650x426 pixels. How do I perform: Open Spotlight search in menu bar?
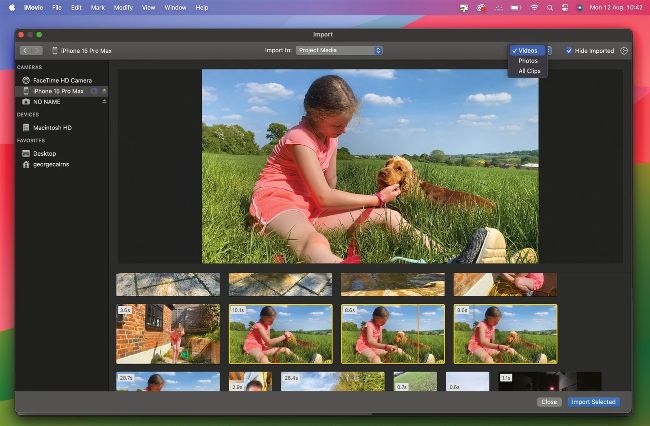[550, 7]
